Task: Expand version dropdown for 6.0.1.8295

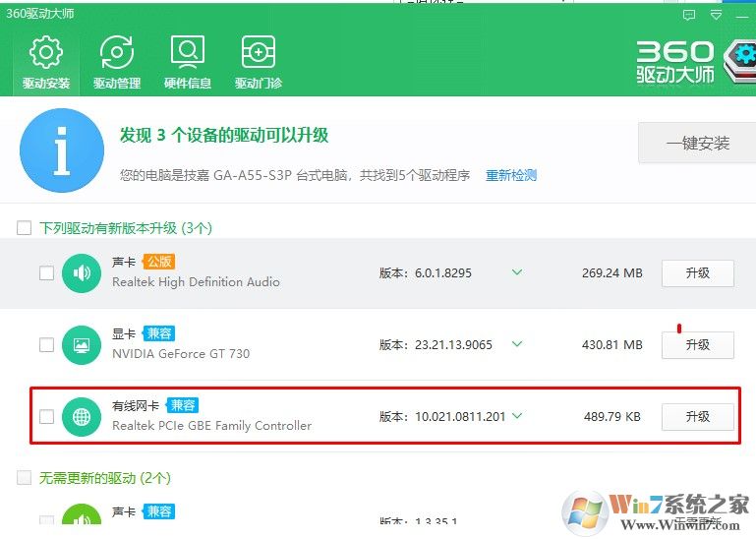Action: pyautogui.click(x=517, y=272)
